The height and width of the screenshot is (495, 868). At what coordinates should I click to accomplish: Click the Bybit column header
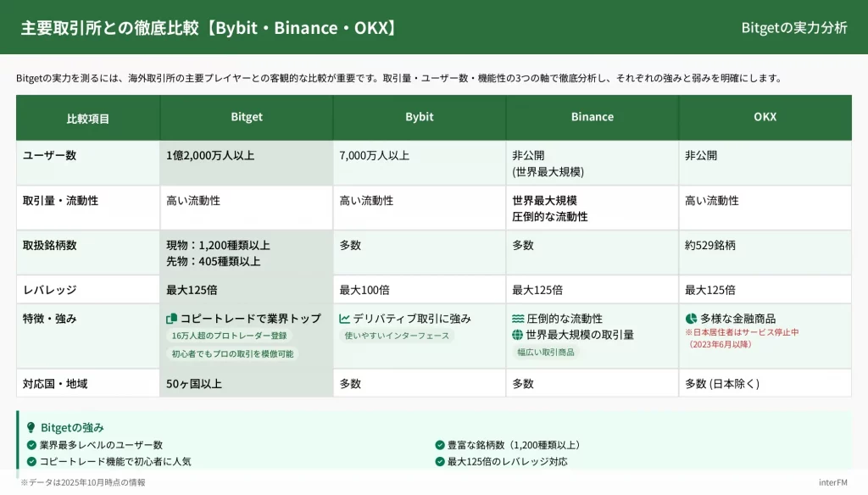pyautogui.click(x=420, y=117)
